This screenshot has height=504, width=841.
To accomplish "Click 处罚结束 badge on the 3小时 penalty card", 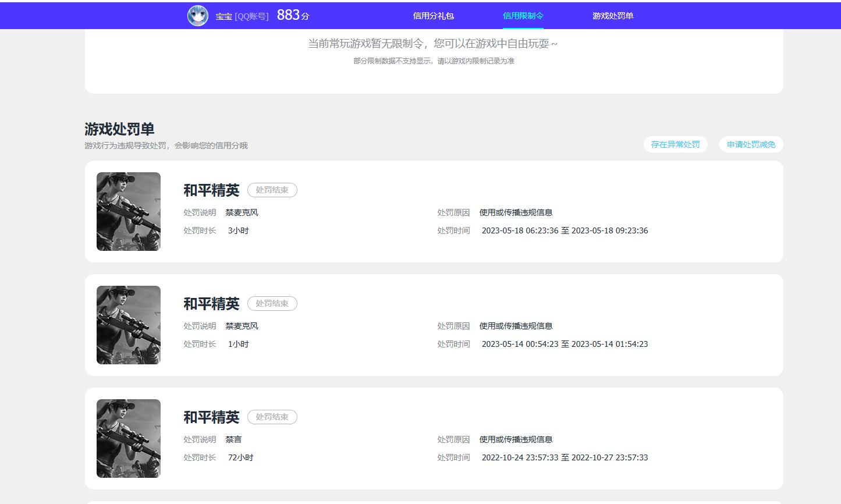I will click(x=272, y=190).
